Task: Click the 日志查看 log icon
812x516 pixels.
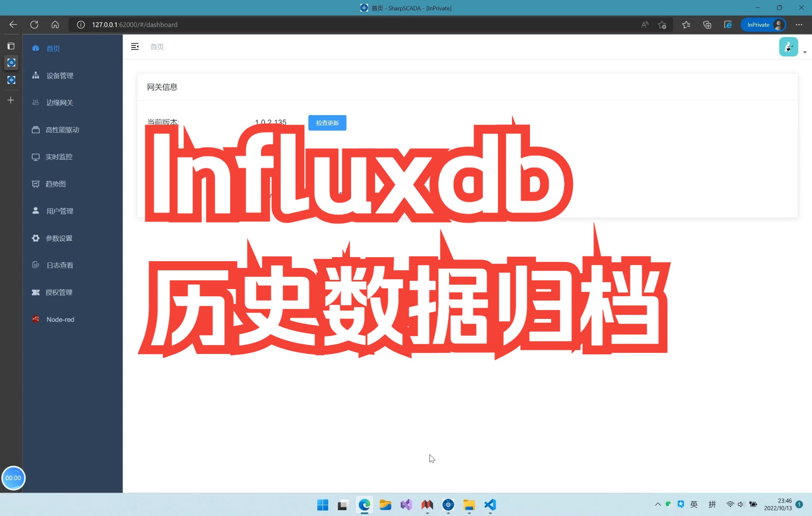Action: (35, 265)
